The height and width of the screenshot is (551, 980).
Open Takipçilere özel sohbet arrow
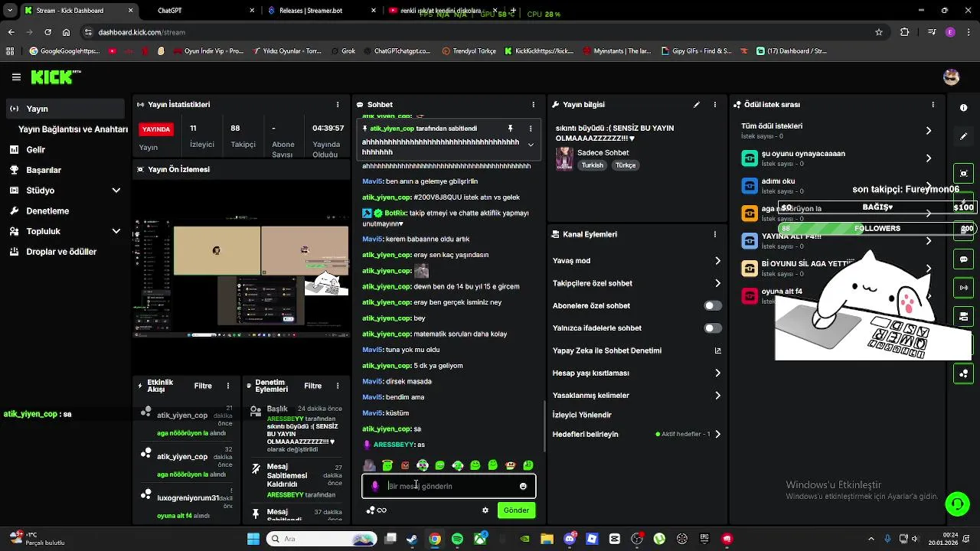pos(717,283)
